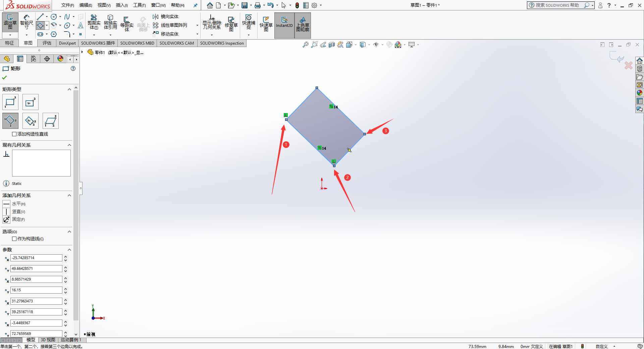Switch to the 评估 Evaluate tab
Viewport: 644px width, 349px height.
pos(47,43)
